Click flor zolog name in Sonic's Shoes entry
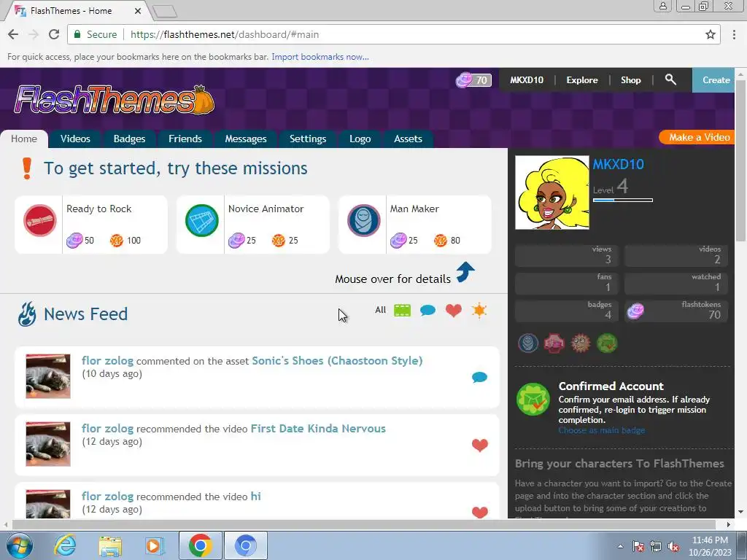The height and width of the screenshot is (560, 747). coord(107,360)
